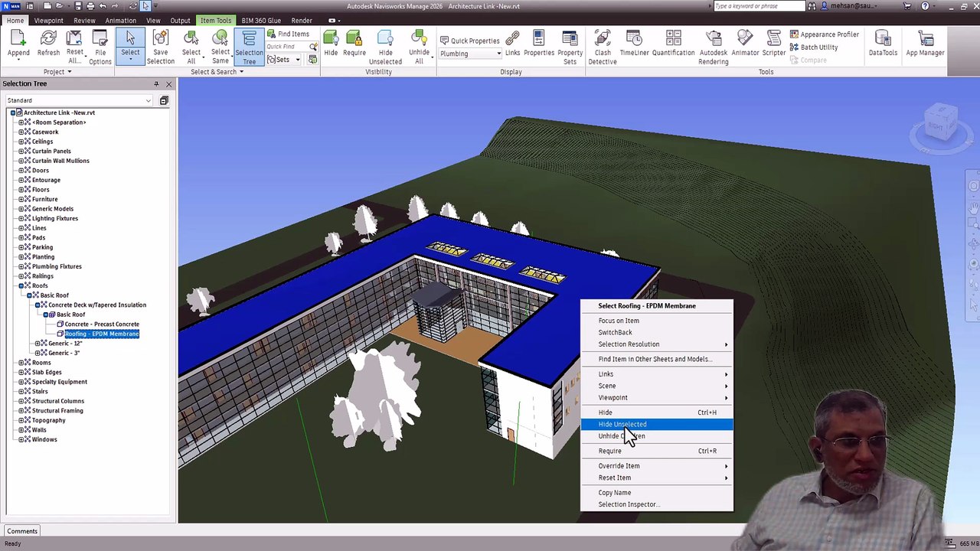Image resolution: width=980 pixels, height=551 pixels.
Task: Click the keyword search box in title bar
Action: pos(759,6)
